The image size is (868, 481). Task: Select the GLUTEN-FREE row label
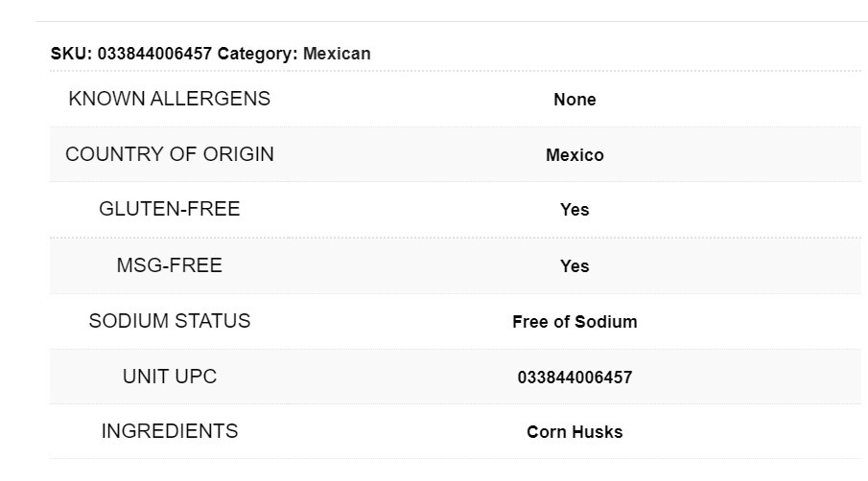click(170, 209)
